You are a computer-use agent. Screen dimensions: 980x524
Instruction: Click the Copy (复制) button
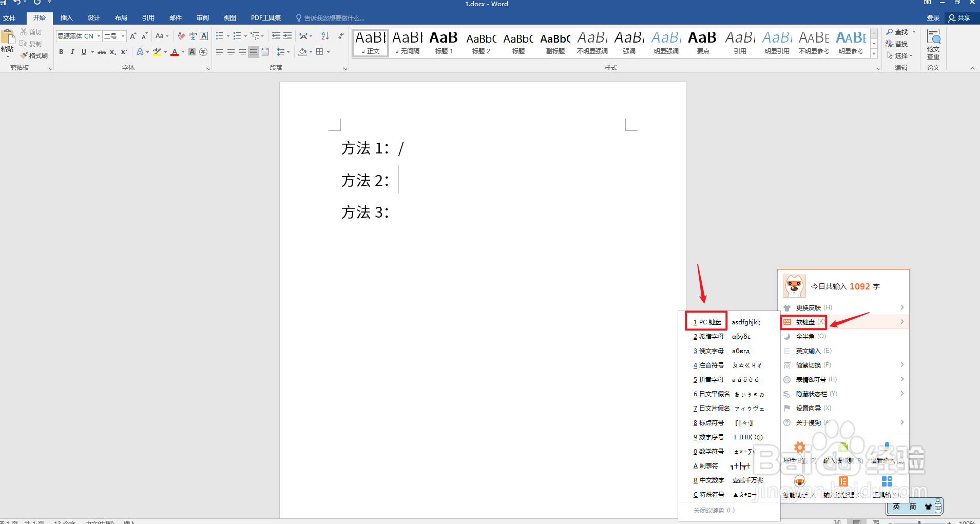click(x=31, y=44)
